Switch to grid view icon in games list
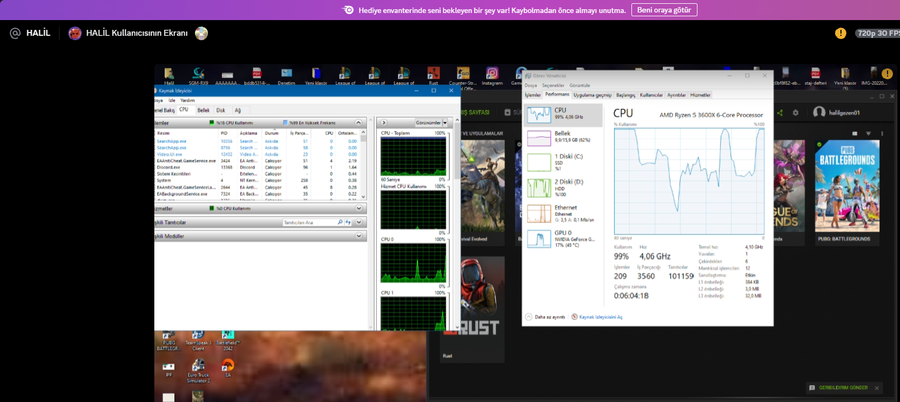Viewport: 900px width, 402px height. click(x=855, y=133)
